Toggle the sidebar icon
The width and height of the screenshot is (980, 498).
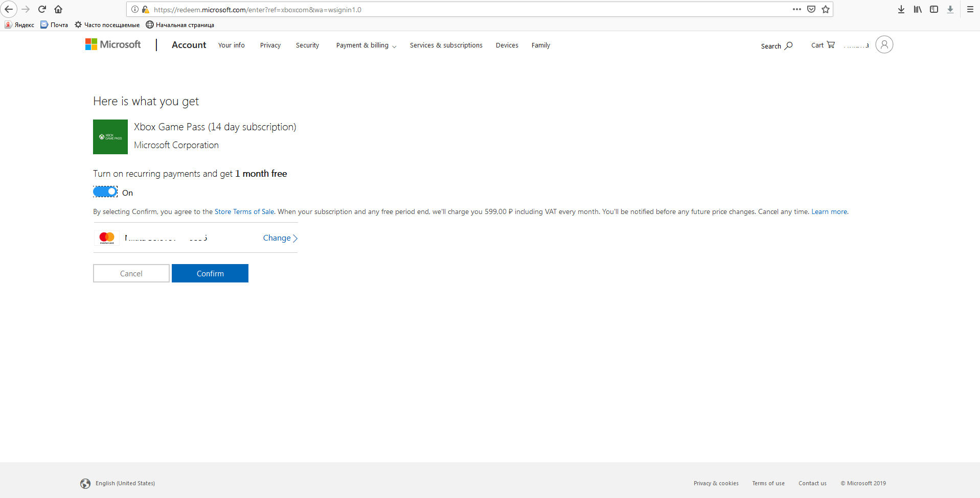[x=934, y=9]
